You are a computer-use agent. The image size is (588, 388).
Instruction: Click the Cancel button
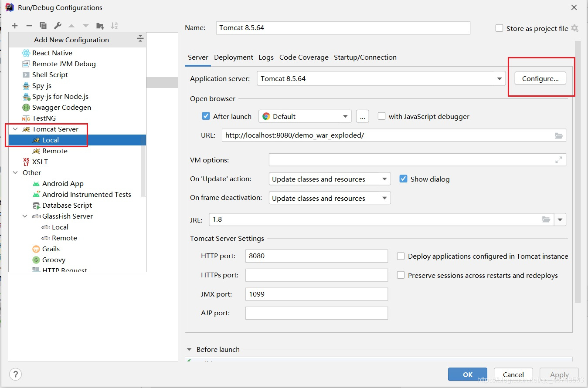513,374
